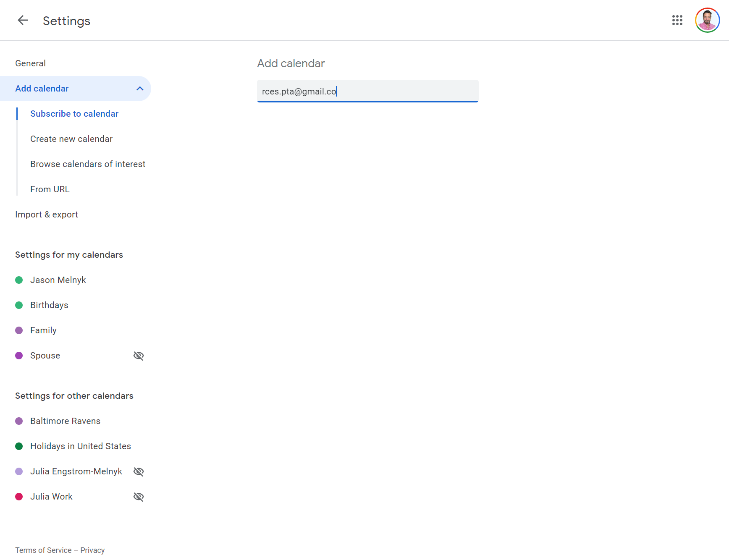Toggle visibility icon for Julia Work
The height and width of the screenshot is (560, 729).
(139, 497)
